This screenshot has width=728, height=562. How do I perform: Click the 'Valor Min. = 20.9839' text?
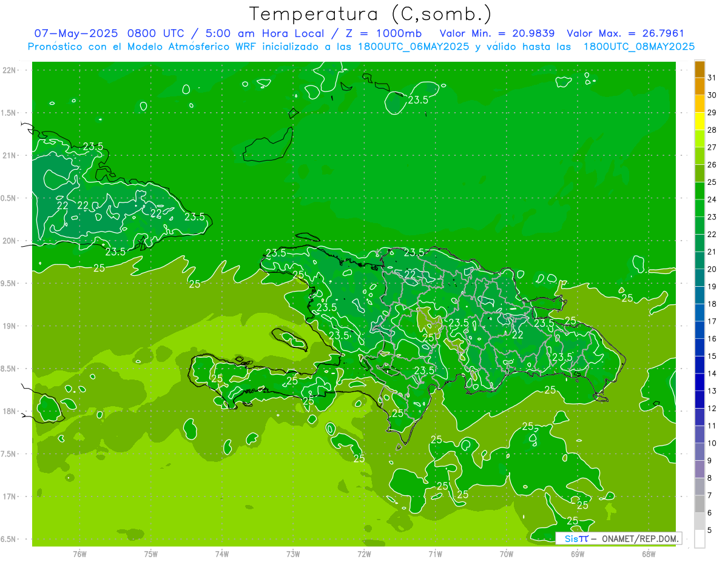[x=497, y=33]
